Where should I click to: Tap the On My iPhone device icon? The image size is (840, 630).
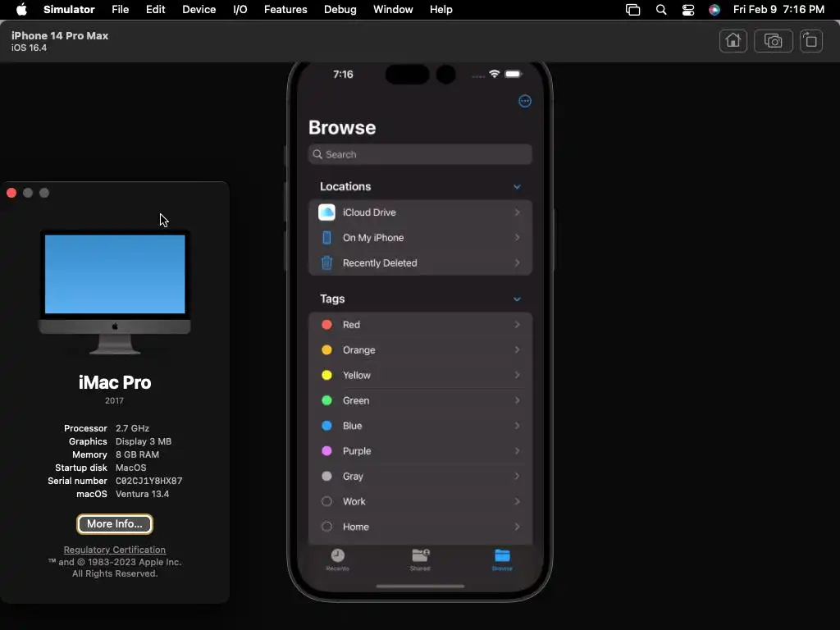point(326,237)
